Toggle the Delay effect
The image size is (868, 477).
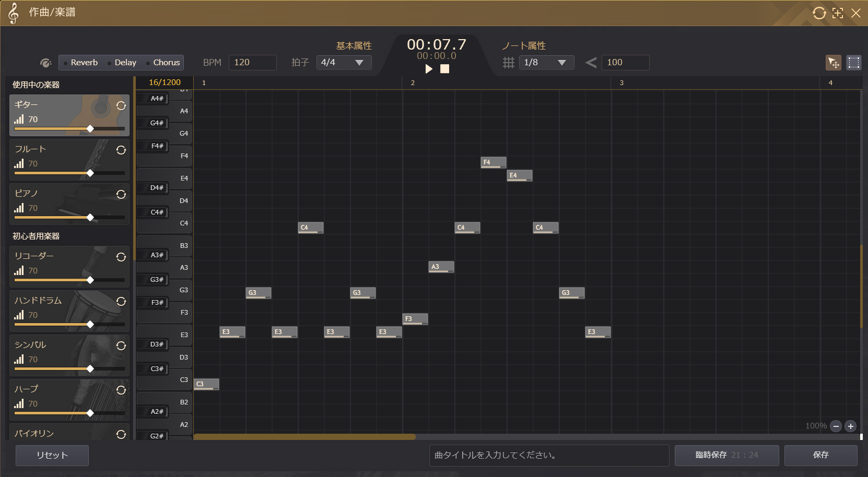[122, 63]
